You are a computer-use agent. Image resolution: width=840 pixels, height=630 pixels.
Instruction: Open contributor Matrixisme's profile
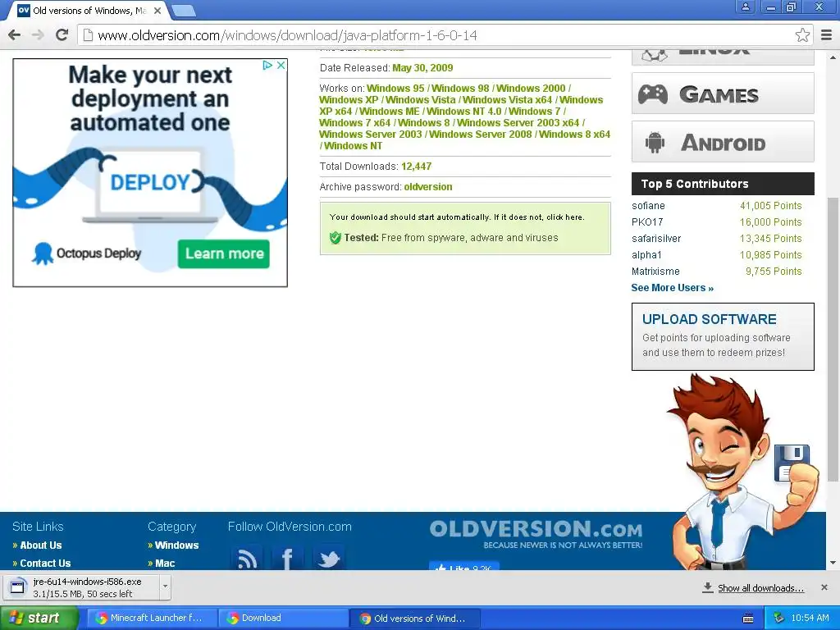coord(655,271)
